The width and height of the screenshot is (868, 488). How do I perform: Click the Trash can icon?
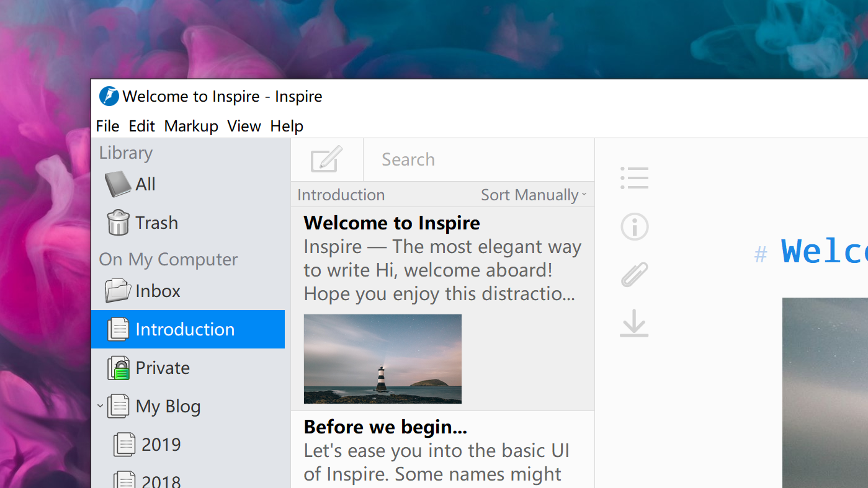118,223
